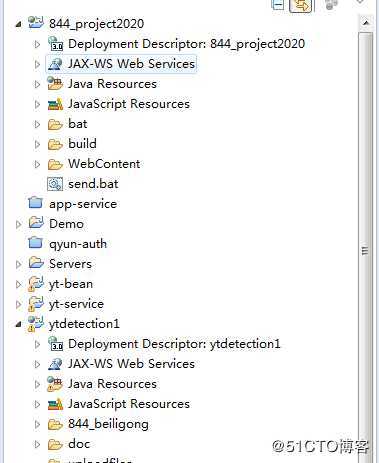The width and height of the screenshot is (379, 463).
Task: Click the Collapse All toolbar icon
Action: (x=278, y=4)
